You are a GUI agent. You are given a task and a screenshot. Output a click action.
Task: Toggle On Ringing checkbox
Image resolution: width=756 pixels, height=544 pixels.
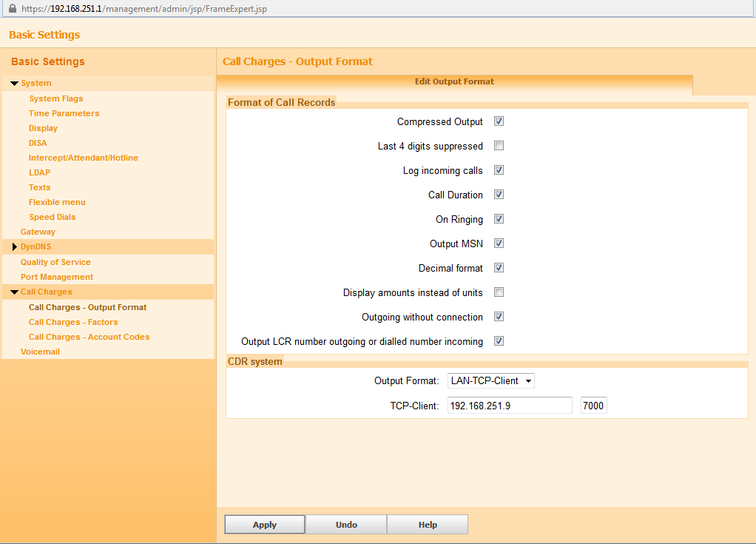pyautogui.click(x=499, y=219)
